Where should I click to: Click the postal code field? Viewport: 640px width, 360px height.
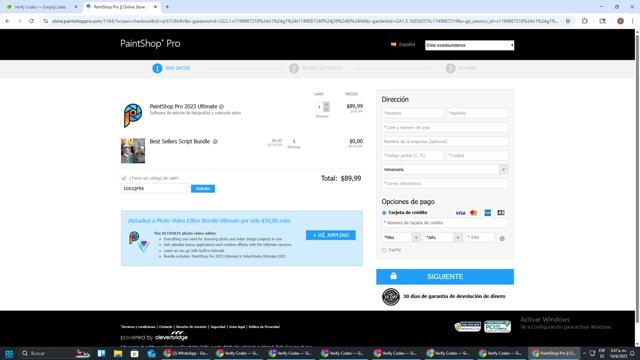tap(413, 156)
